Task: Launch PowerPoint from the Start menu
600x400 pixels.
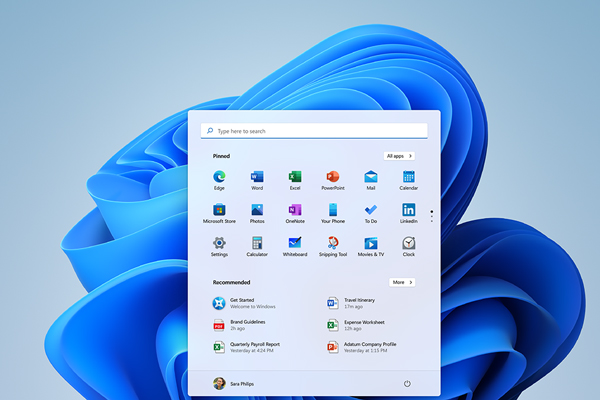Action: (x=333, y=177)
